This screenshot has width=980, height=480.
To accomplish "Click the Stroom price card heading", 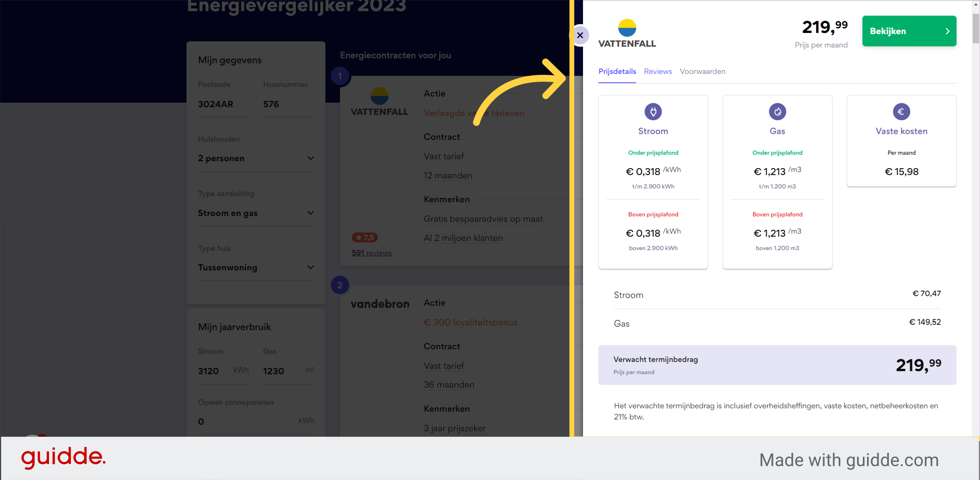I will [653, 131].
